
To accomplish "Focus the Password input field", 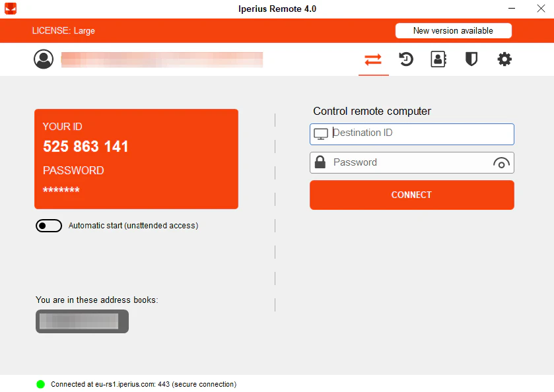I will tap(411, 162).
